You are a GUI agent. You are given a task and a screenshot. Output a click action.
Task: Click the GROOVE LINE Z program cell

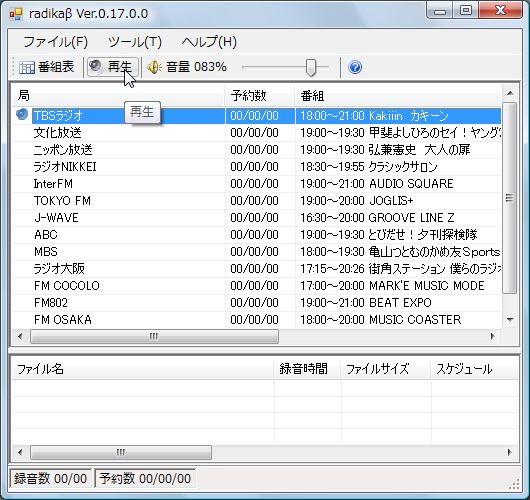398,218
